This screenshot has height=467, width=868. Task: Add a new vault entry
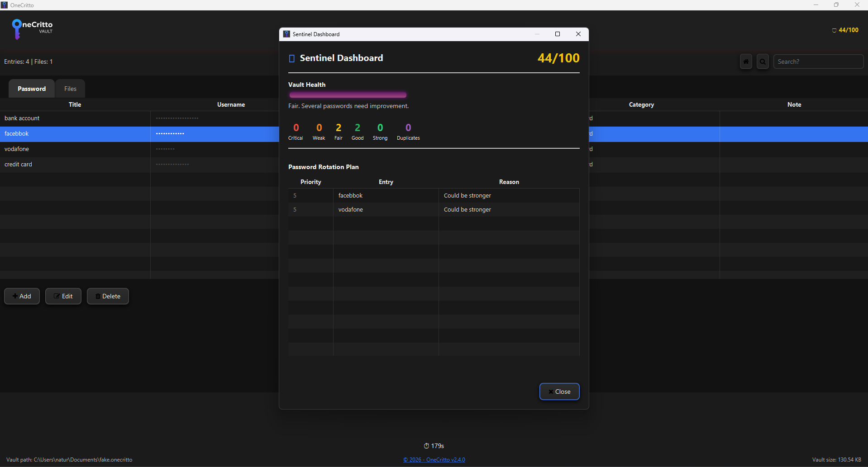tap(22, 296)
